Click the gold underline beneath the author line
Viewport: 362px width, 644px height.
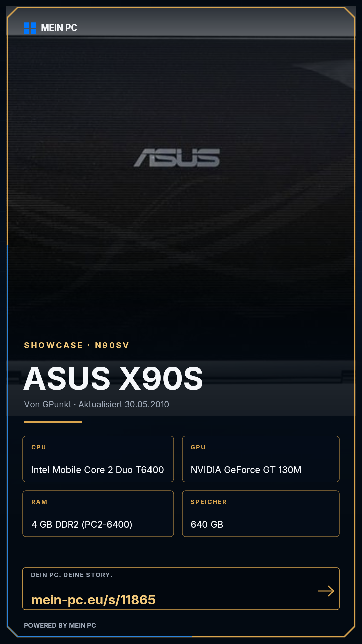(53, 422)
